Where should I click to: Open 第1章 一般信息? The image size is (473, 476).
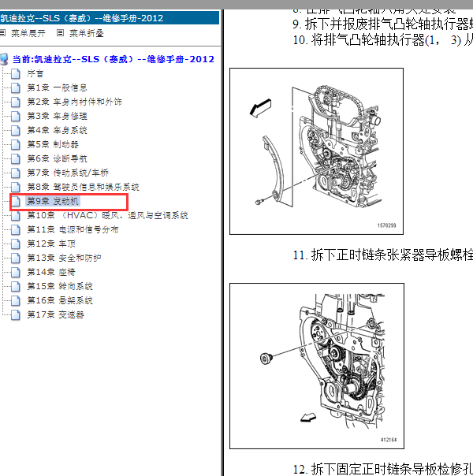57,87
